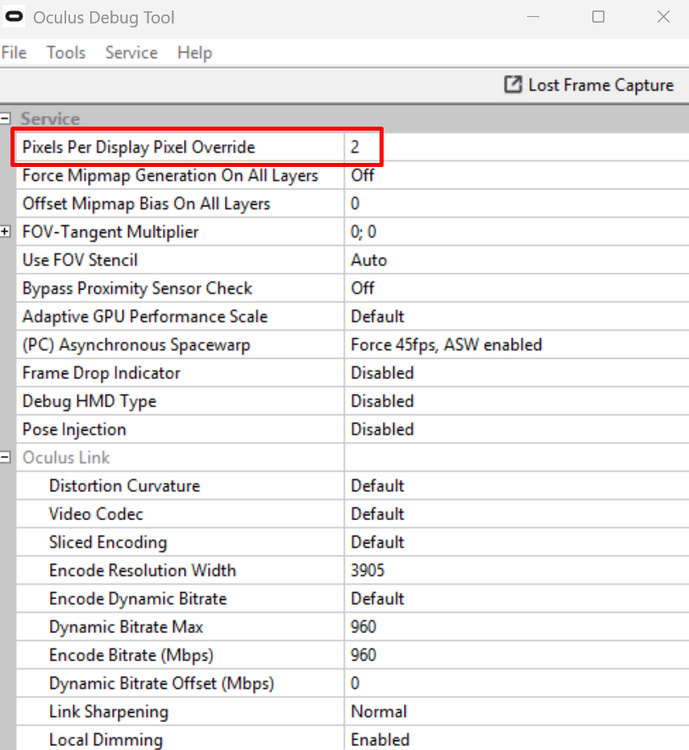Screen dimensions: 689x750
Task: Minimize the Oculus Debug Tool window
Action: click(x=533, y=17)
